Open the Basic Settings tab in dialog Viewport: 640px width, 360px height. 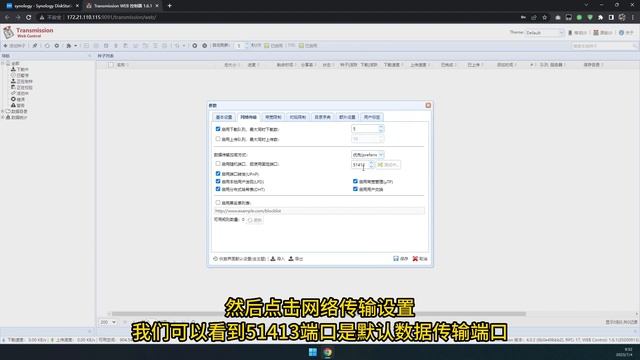pos(224,117)
